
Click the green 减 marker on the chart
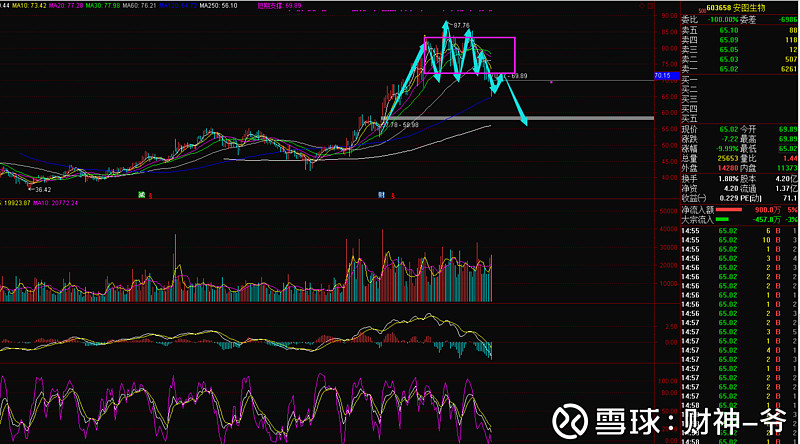coord(142,194)
